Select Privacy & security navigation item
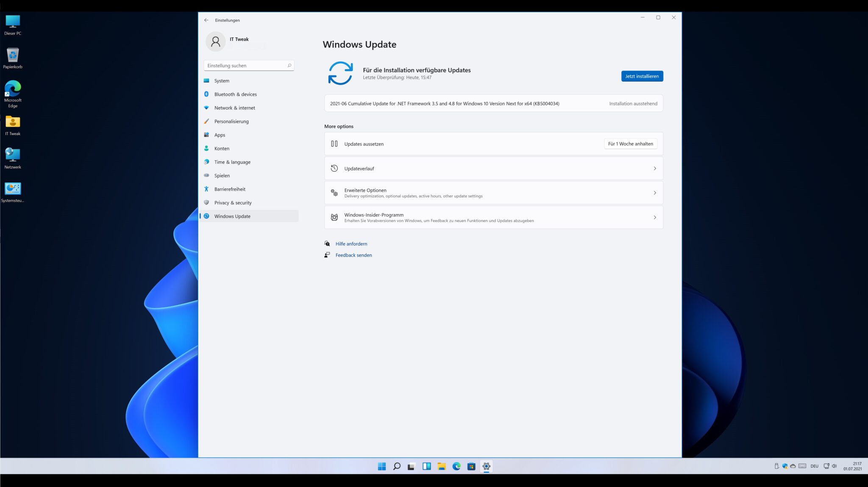The height and width of the screenshot is (487, 868). click(233, 202)
